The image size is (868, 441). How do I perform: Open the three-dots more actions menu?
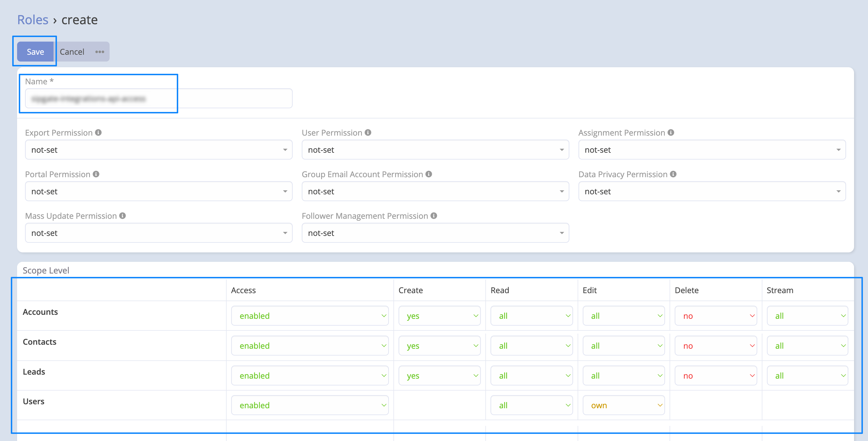tap(99, 52)
